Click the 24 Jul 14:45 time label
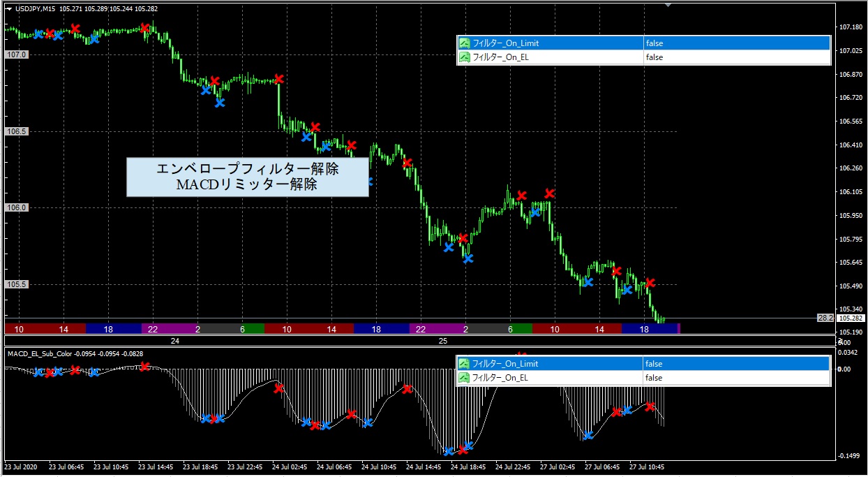The image size is (868, 477). click(x=425, y=466)
